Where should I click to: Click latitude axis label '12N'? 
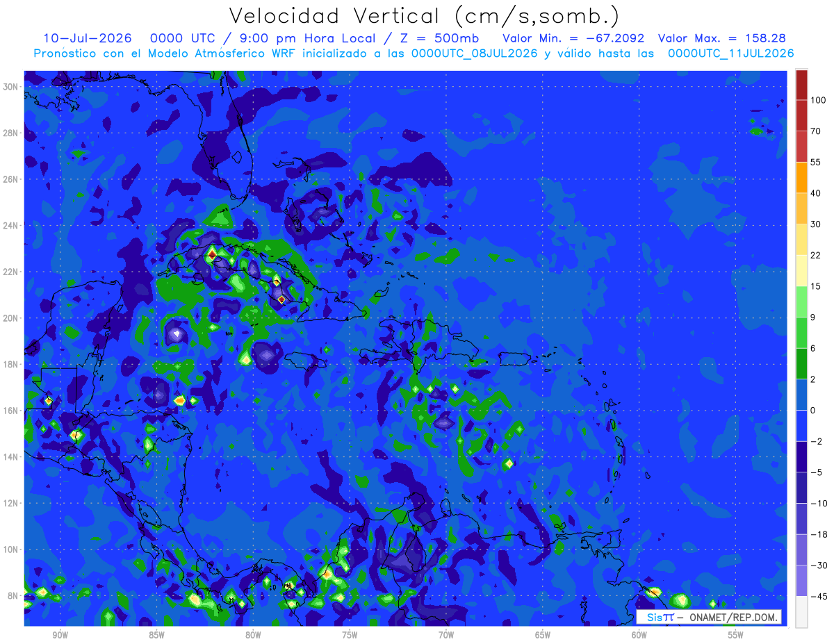click(x=10, y=503)
